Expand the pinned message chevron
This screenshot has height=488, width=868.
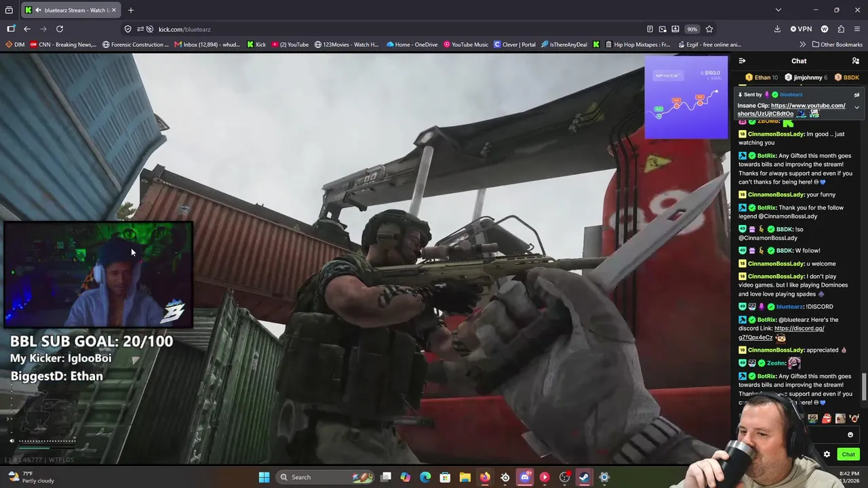[x=856, y=108]
